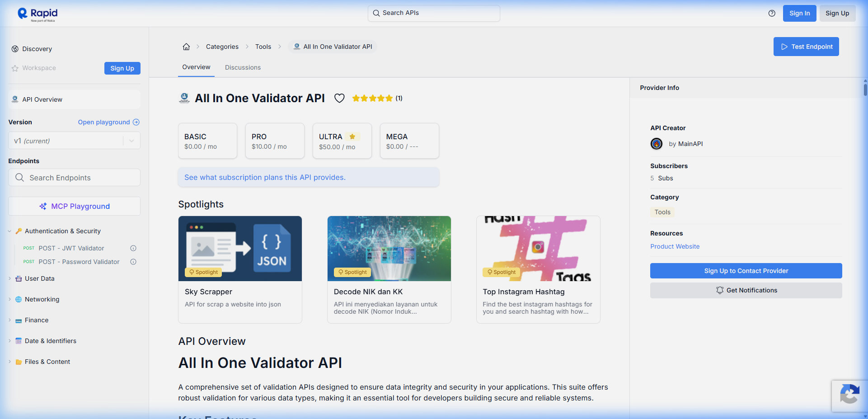
Task: Favorite the API with heart icon
Action: tap(339, 98)
